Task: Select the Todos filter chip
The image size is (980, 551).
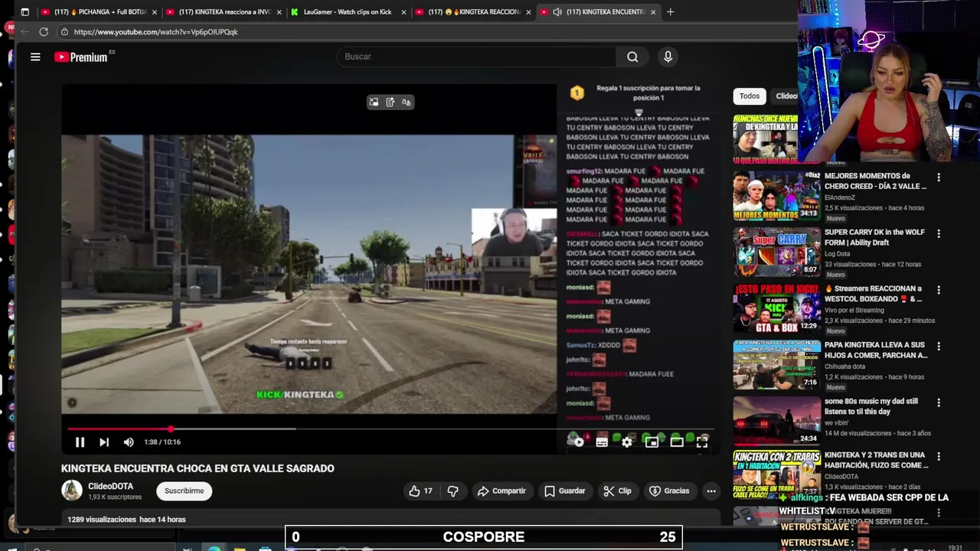Action: click(x=750, y=96)
